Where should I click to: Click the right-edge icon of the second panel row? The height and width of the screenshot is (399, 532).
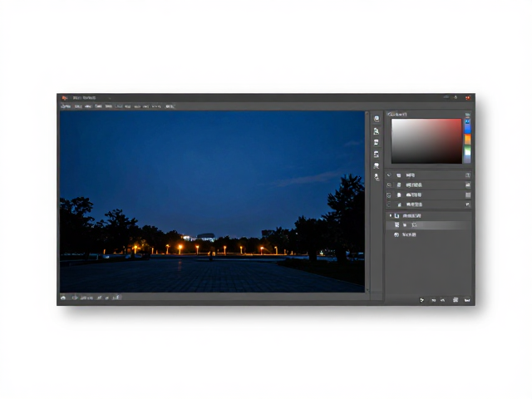point(468,185)
